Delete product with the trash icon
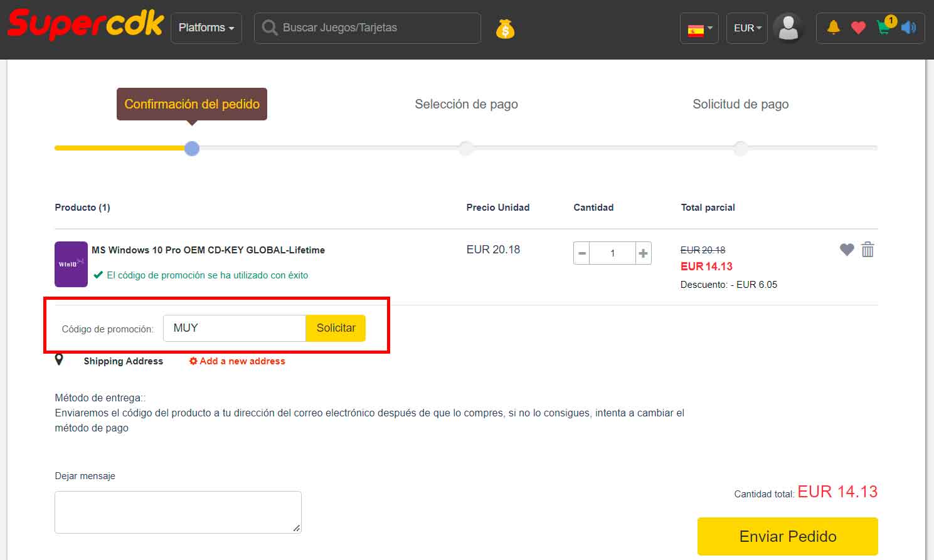The width and height of the screenshot is (934, 560). (868, 250)
